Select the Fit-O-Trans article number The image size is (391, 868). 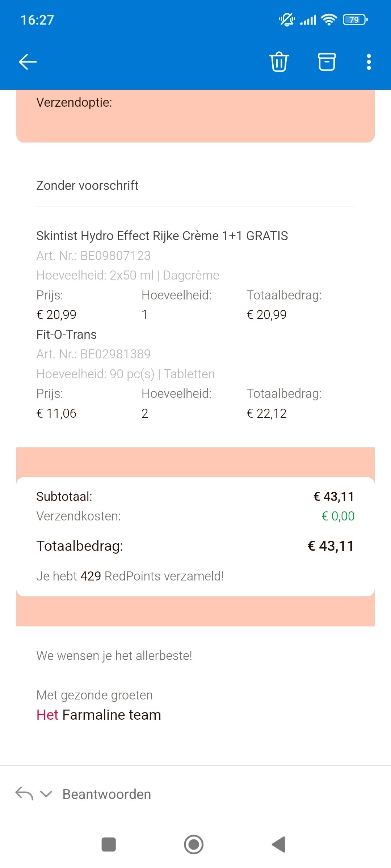point(93,354)
